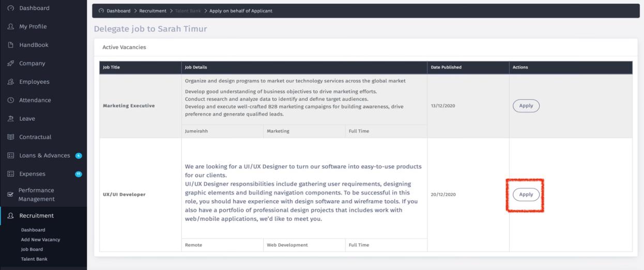644x270 pixels.
Task: Apply for the Marketing Executive vacancy
Action: 526,106
